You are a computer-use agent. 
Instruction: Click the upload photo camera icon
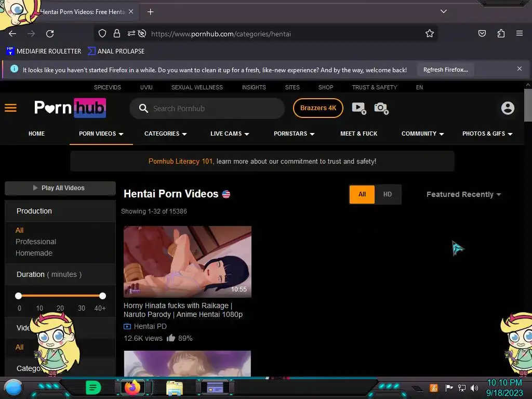[x=381, y=108]
